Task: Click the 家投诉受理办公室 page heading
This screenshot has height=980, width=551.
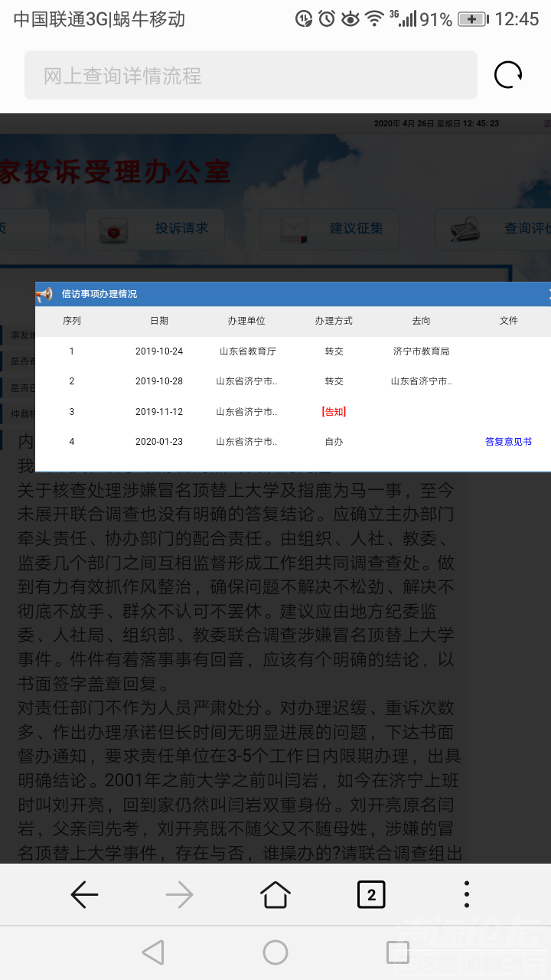Action: click(115, 171)
